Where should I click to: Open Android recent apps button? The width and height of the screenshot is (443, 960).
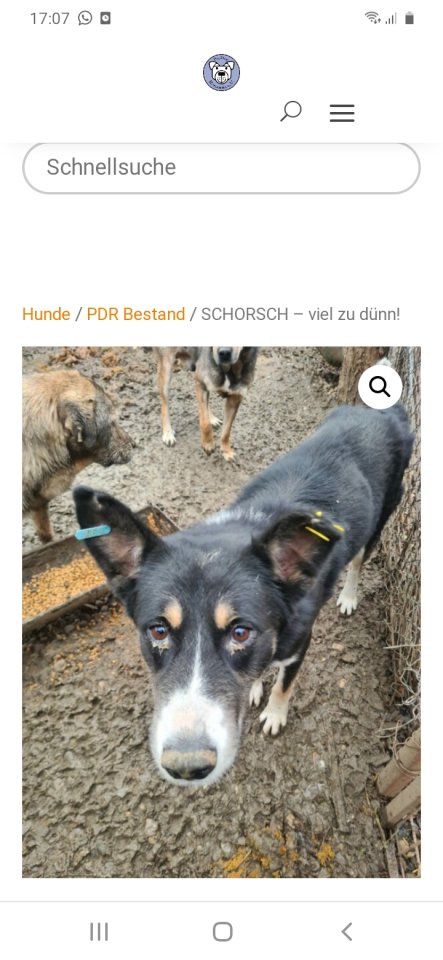tap(99, 932)
